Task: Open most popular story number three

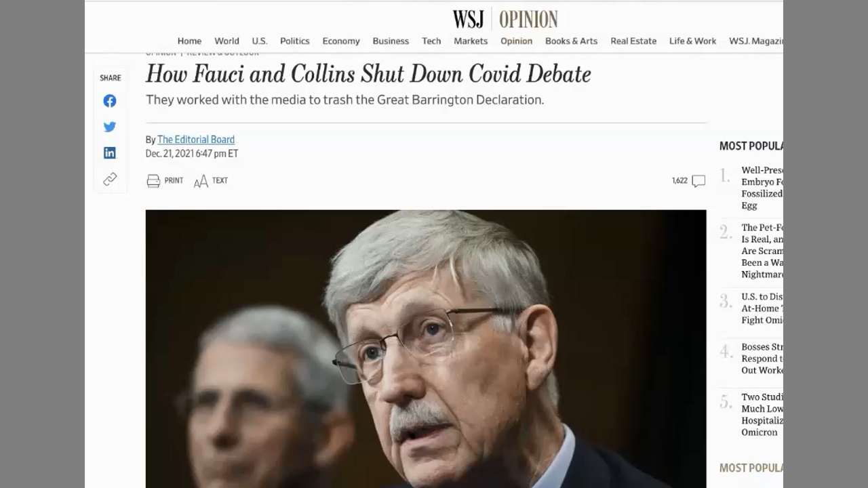Action: (x=762, y=308)
